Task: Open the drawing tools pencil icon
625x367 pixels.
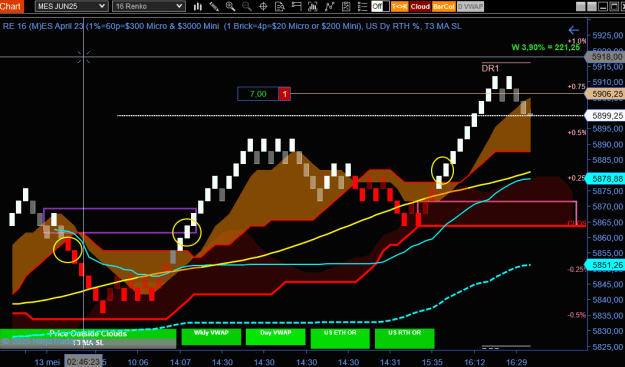Action: (x=214, y=6)
